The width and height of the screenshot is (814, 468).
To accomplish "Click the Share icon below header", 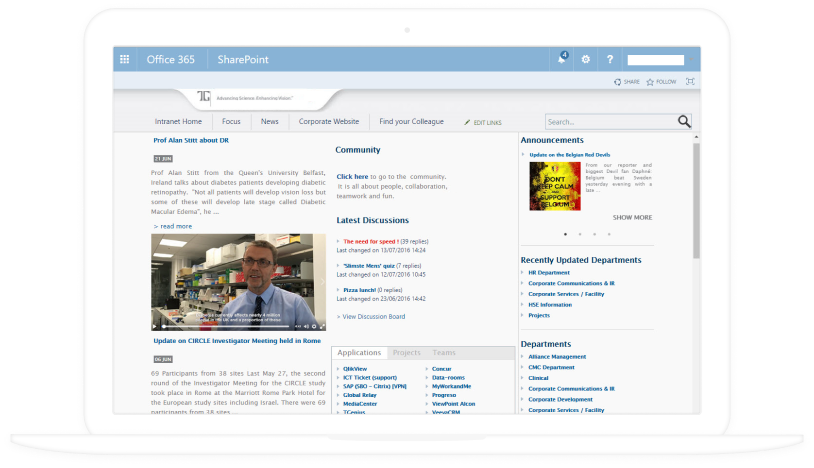I will tap(626, 82).
